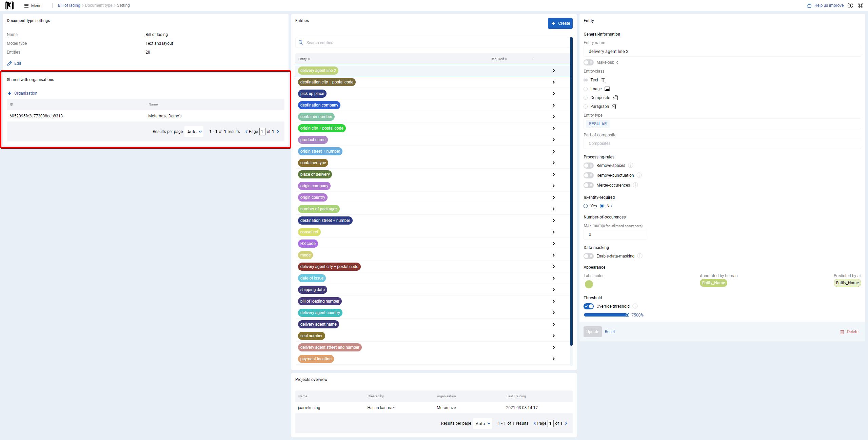Add an Organisation with plus icon
The width and height of the screenshot is (868, 440).
click(22, 93)
